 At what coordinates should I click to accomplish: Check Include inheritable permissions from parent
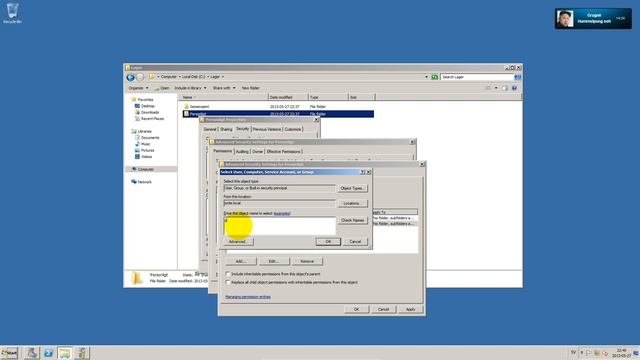(x=228, y=274)
